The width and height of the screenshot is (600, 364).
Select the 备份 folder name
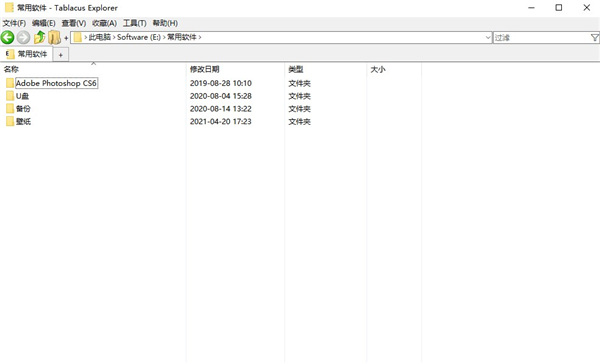23,109
